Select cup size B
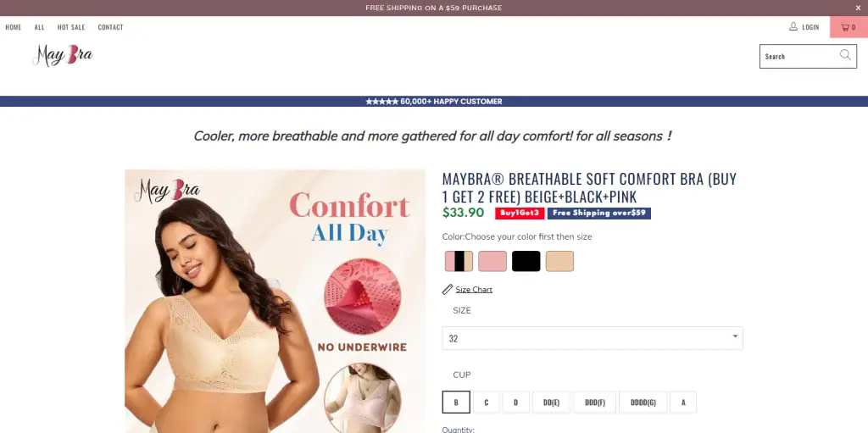 click(x=456, y=402)
